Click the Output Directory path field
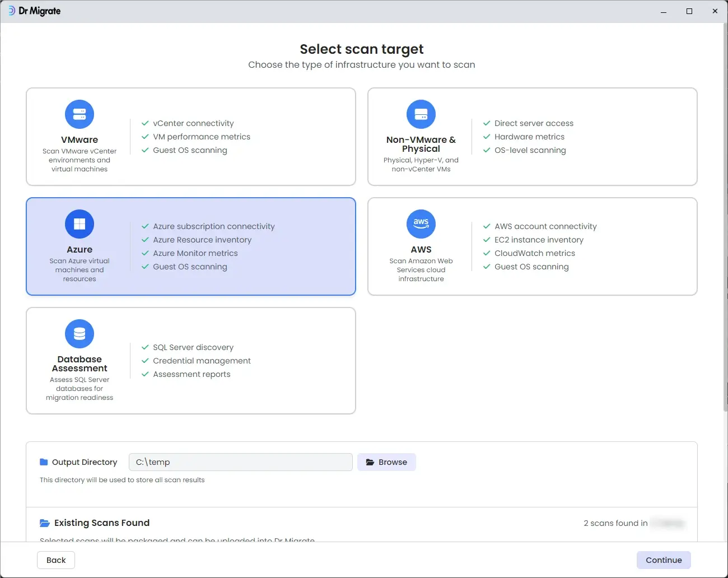This screenshot has height=578, width=728. click(241, 462)
